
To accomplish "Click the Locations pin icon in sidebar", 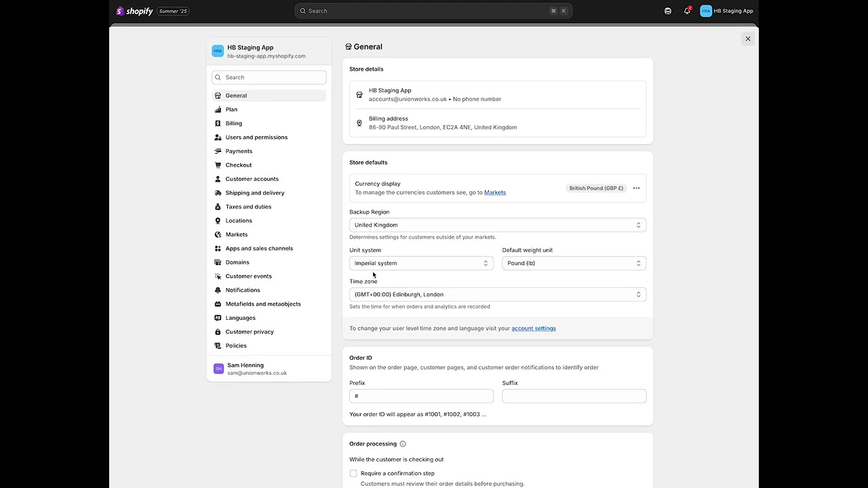I will point(218,221).
